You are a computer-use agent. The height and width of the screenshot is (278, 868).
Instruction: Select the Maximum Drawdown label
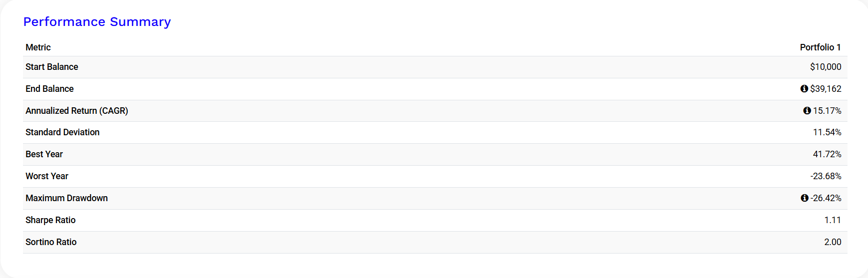click(66, 198)
